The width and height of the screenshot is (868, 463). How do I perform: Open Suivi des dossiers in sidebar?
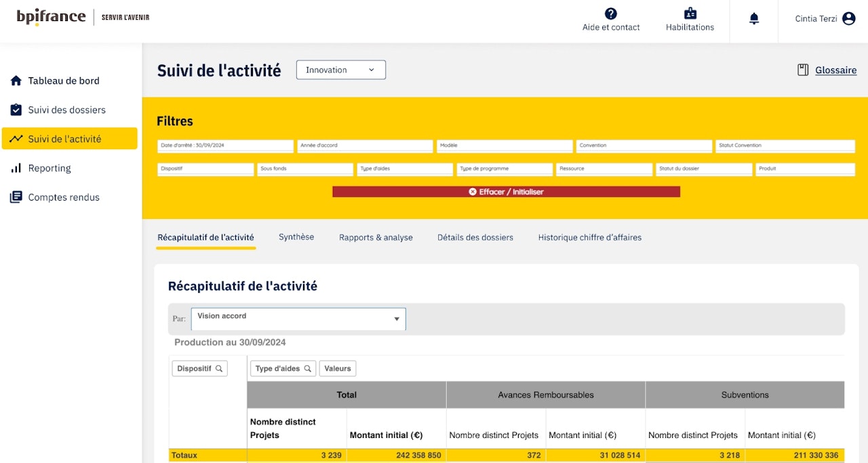(x=66, y=110)
